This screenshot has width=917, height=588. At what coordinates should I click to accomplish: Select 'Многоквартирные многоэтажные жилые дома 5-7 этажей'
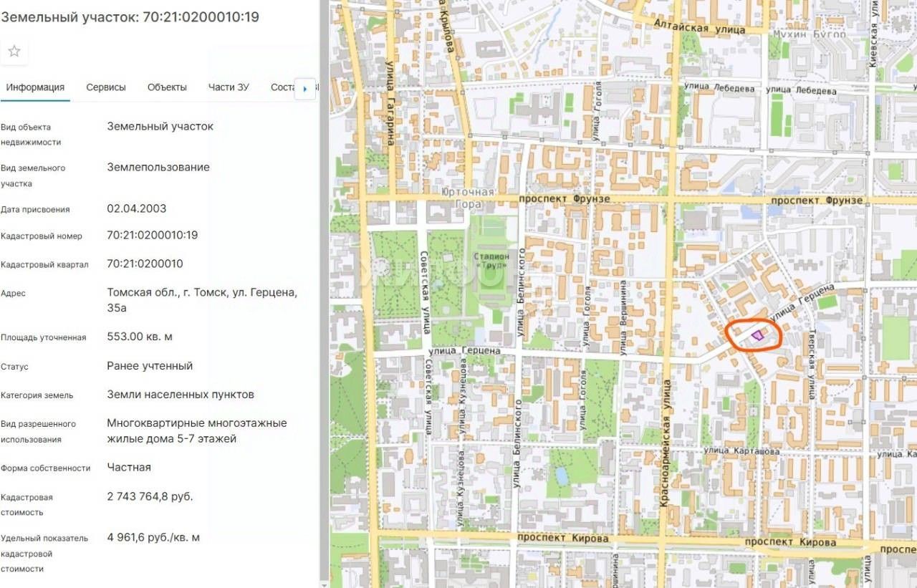click(x=197, y=431)
